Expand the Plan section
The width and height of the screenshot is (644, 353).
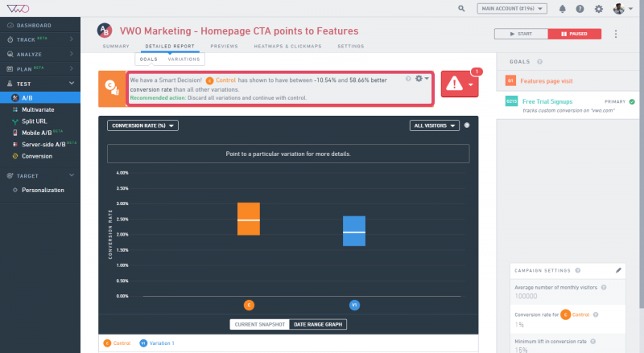coord(39,69)
